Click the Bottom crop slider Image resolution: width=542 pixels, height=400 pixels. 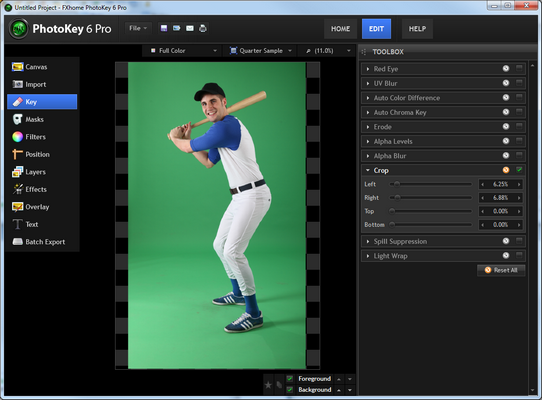431,224
